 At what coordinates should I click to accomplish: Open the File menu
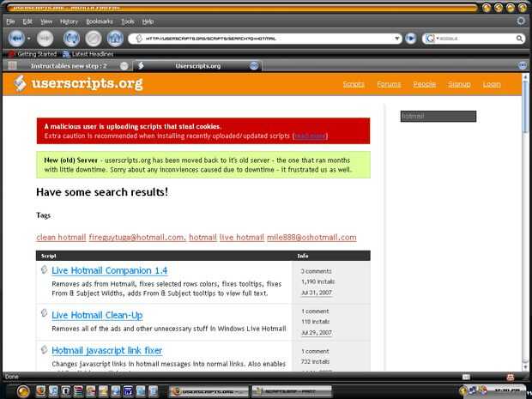tap(10, 21)
